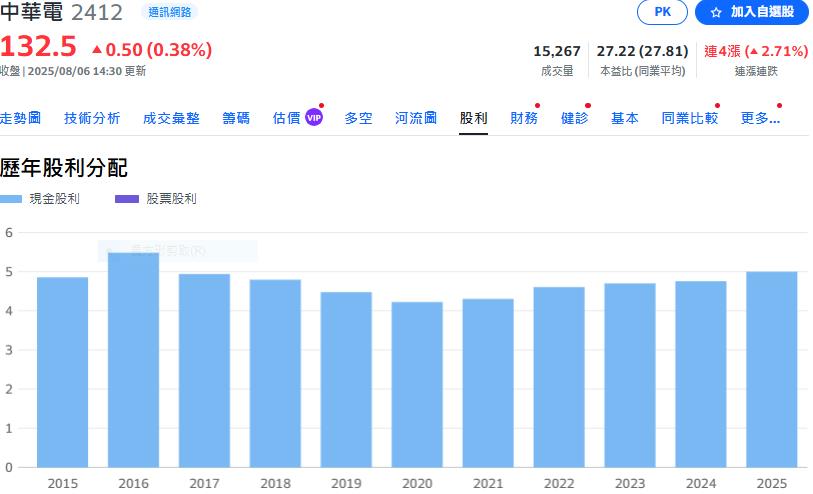Select the 2016 dividend bar
The width and height of the screenshot is (813, 494).
coord(133,360)
